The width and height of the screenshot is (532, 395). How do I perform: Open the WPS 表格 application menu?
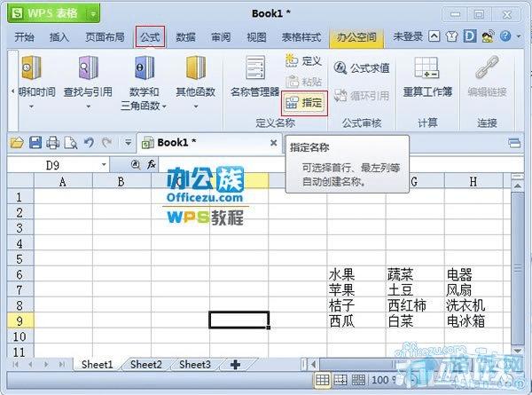(x=53, y=13)
